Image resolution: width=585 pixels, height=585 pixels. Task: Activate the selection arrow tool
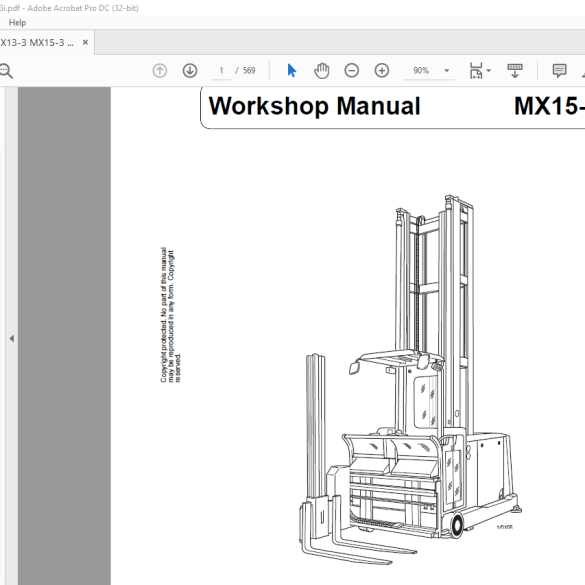tap(292, 71)
